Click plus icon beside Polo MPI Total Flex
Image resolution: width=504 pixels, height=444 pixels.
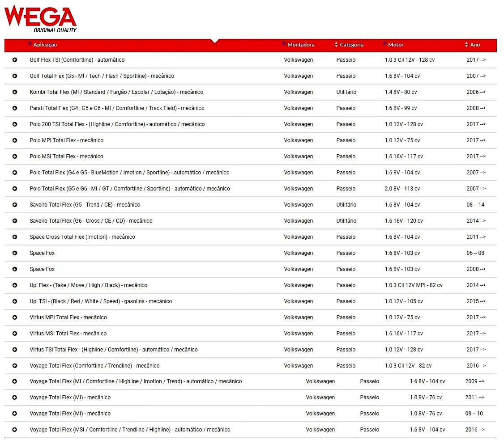15,140
